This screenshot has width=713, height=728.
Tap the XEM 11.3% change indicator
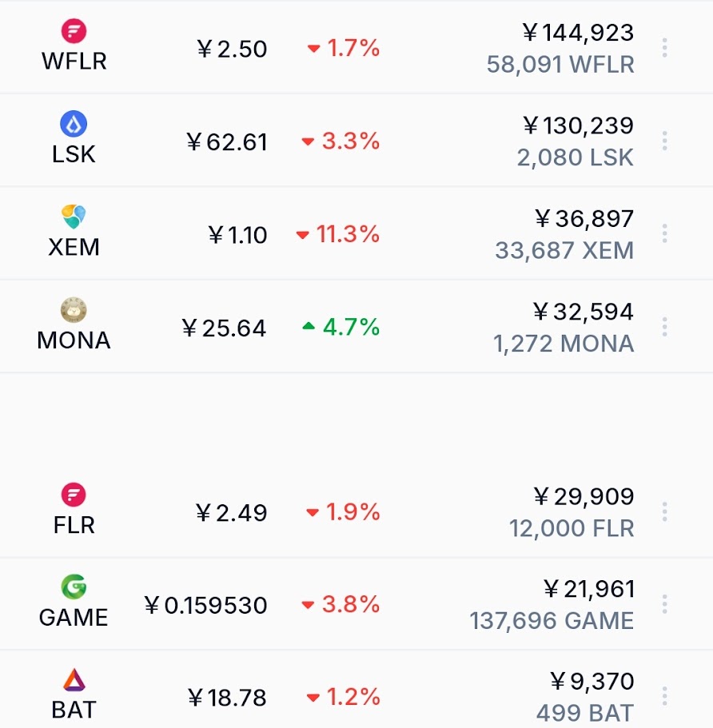(338, 234)
